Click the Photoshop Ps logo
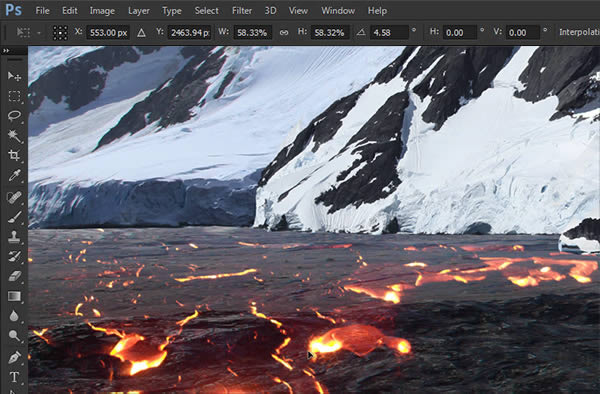 pos(13,10)
